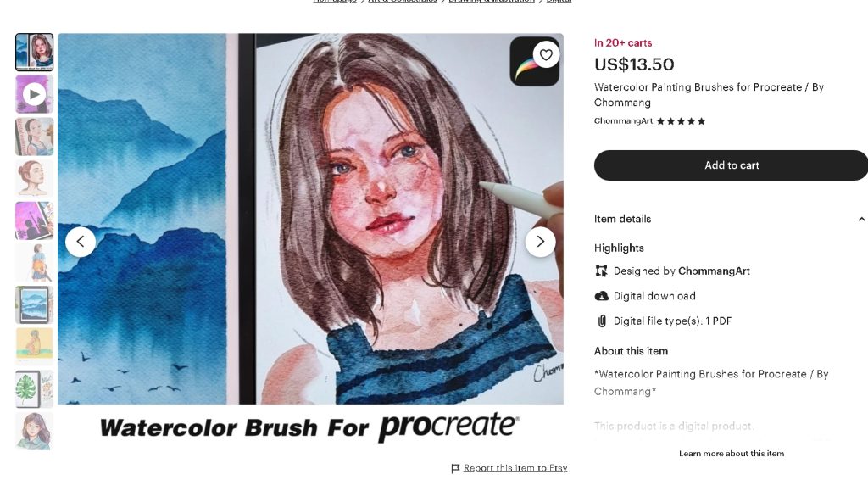Select the purple silhouette painting thumbnail
The image size is (868, 491).
click(34, 220)
